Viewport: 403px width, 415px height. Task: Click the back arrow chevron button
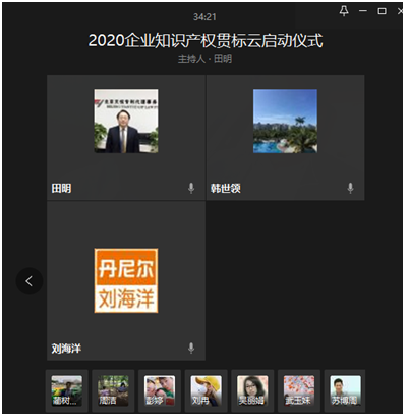coord(29,281)
